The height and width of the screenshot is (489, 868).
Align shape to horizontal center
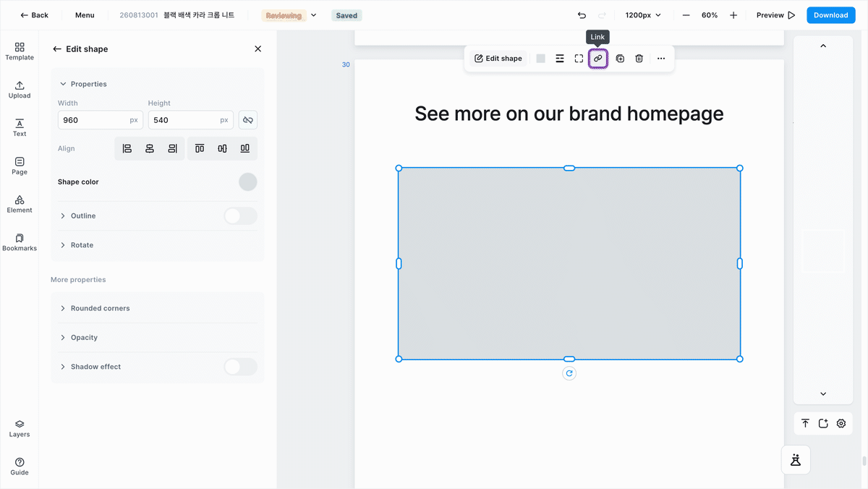150,148
